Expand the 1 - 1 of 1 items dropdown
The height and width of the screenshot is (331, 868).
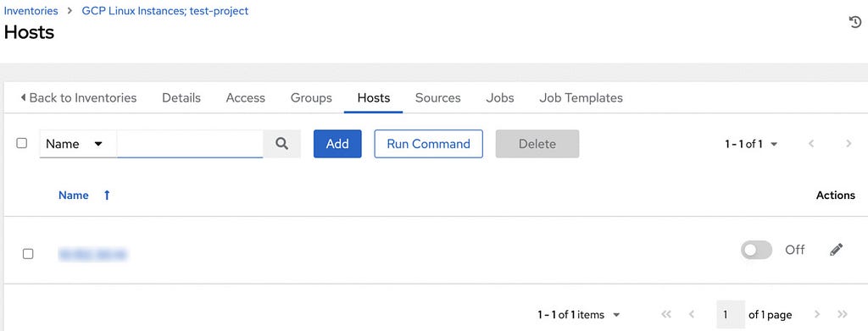coord(578,315)
